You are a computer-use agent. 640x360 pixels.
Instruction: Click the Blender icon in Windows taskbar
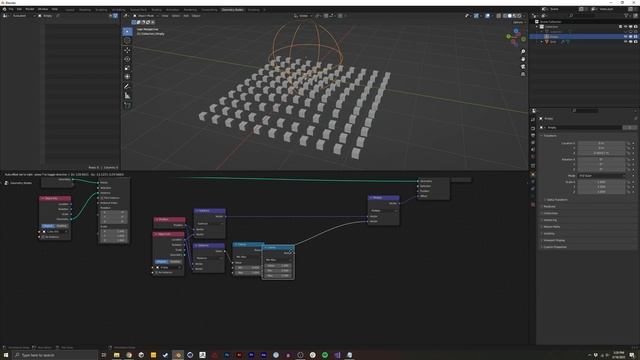pyautogui.click(x=178, y=355)
